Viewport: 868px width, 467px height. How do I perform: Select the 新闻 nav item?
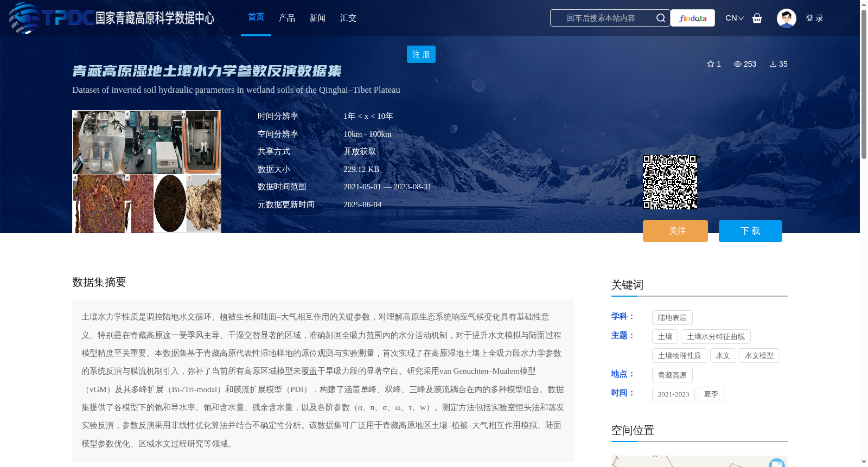[317, 18]
